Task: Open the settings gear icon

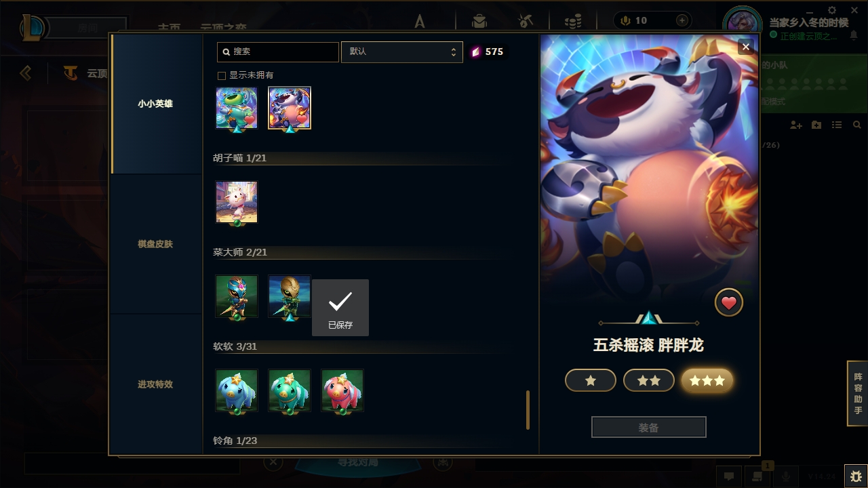Action: pos(833,10)
